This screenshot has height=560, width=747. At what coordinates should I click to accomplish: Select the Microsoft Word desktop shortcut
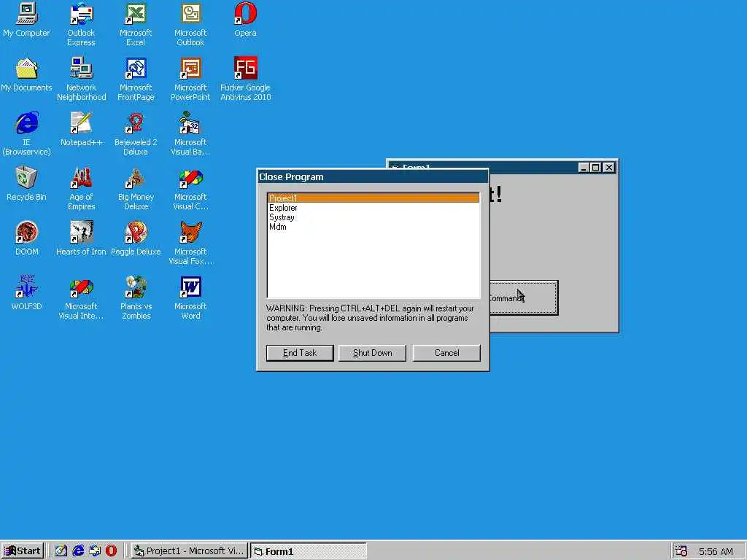point(190,297)
